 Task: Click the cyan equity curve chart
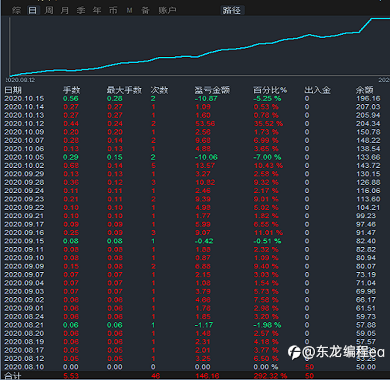pyautogui.click(x=200, y=47)
